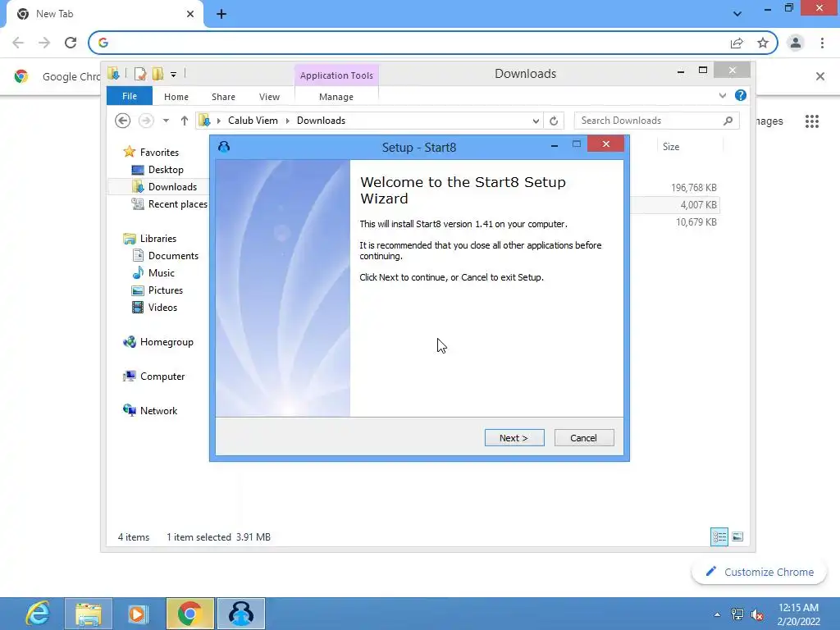Click Chrome forward arrow

point(44,43)
